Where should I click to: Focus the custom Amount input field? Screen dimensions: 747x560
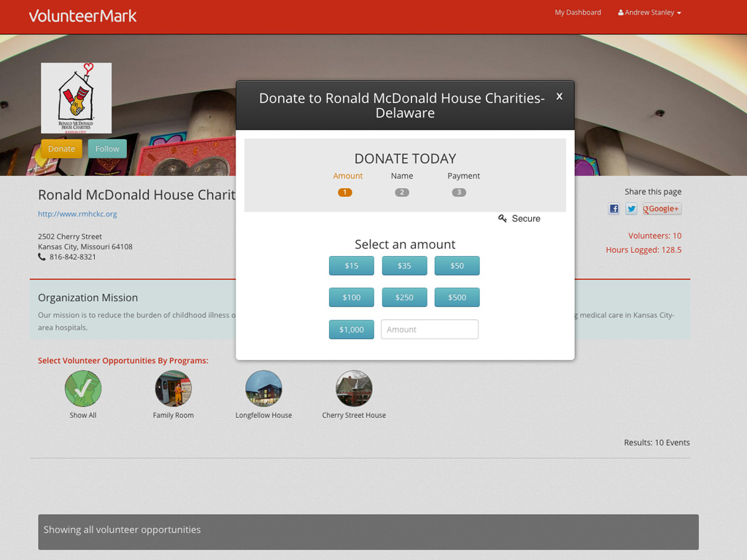[x=430, y=330]
